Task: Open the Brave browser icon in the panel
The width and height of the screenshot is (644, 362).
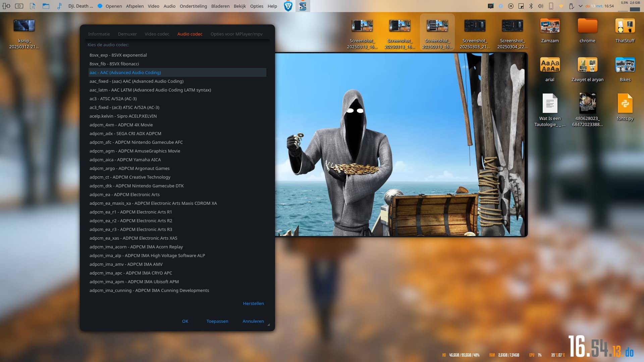Action: (x=288, y=6)
